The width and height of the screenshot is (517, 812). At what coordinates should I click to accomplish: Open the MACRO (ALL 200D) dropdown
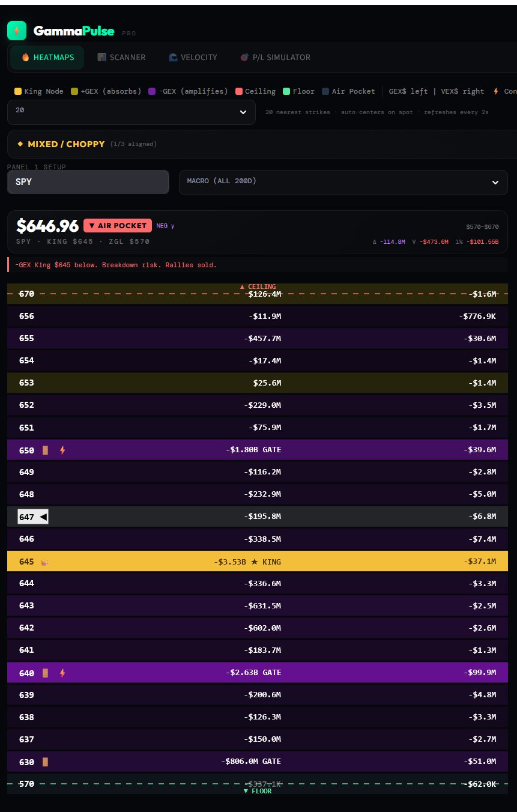click(x=343, y=182)
